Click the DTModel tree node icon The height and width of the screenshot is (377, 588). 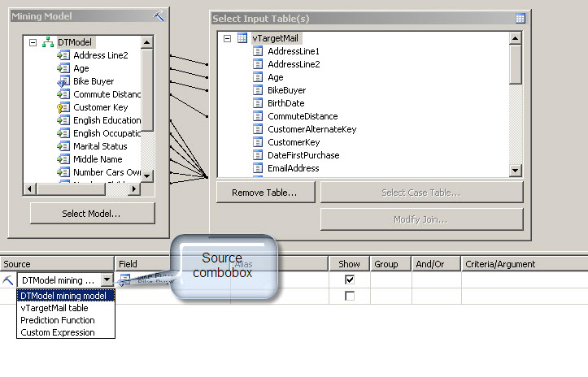click(x=48, y=42)
